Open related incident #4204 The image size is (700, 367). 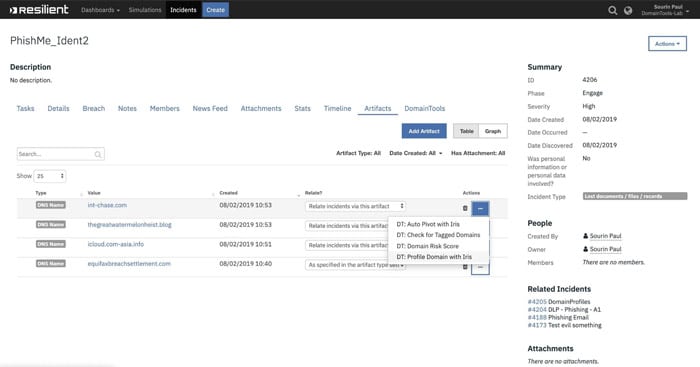point(537,309)
